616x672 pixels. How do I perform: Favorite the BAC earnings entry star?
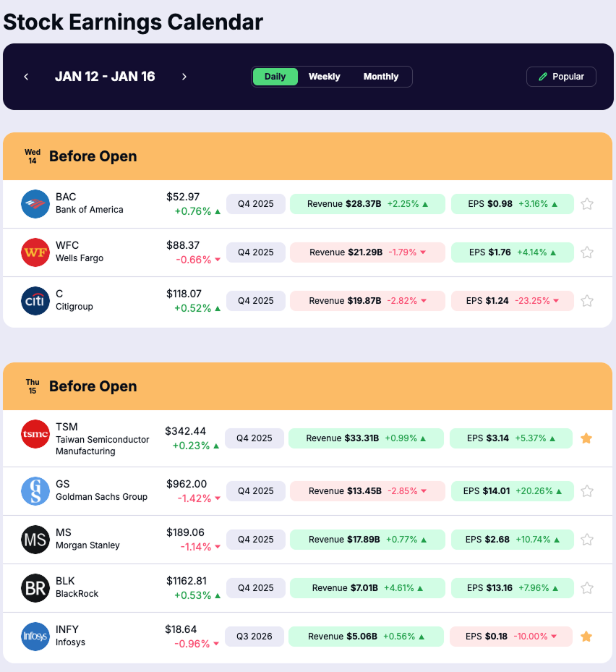point(587,203)
